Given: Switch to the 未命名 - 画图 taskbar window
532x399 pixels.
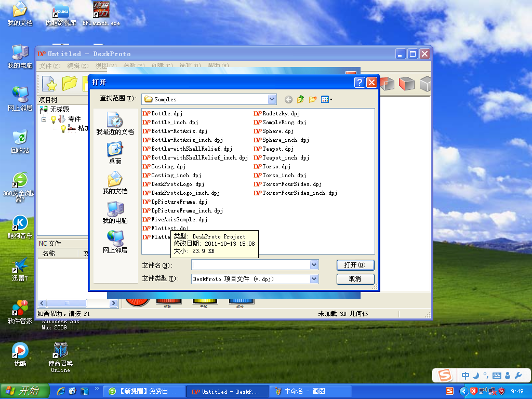Looking at the screenshot, I should click(x=312, y=391).
